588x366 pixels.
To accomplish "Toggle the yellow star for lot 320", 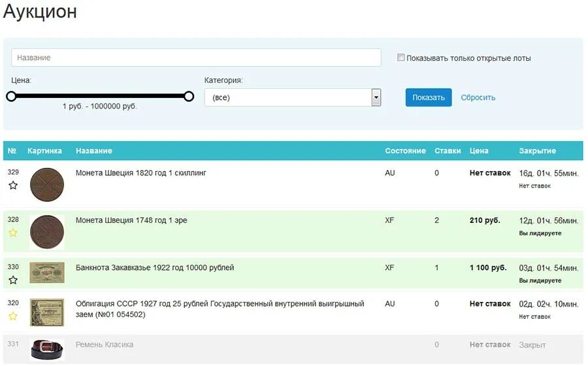I will click(x=13, y=316).
